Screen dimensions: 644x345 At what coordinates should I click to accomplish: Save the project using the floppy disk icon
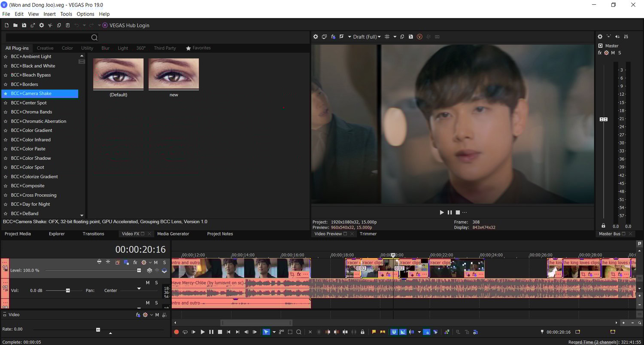[x=24, y=25]
